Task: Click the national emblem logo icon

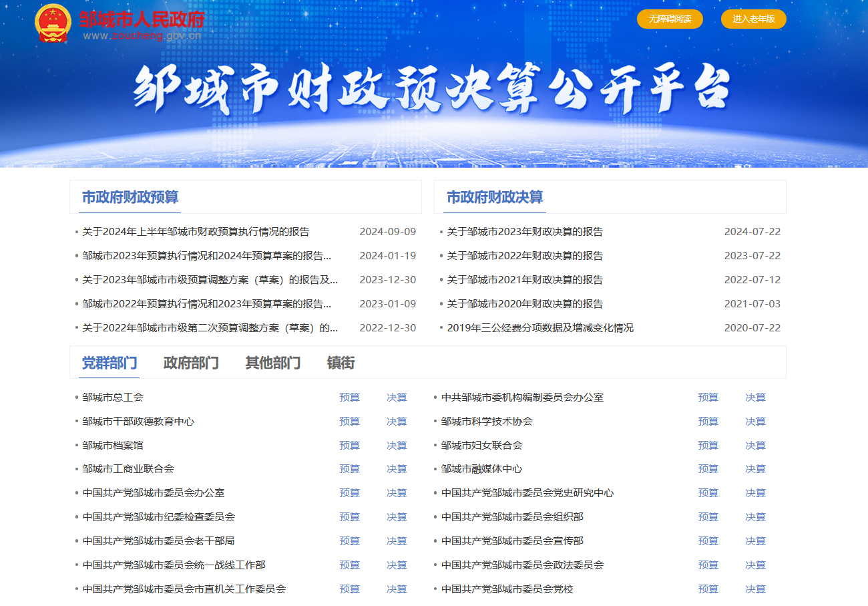Action: click(53, 23)
